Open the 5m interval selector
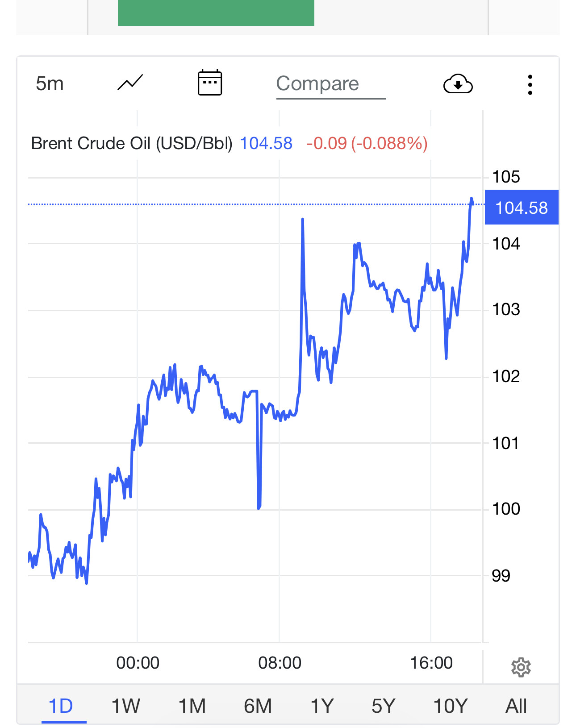 (50, 84)
